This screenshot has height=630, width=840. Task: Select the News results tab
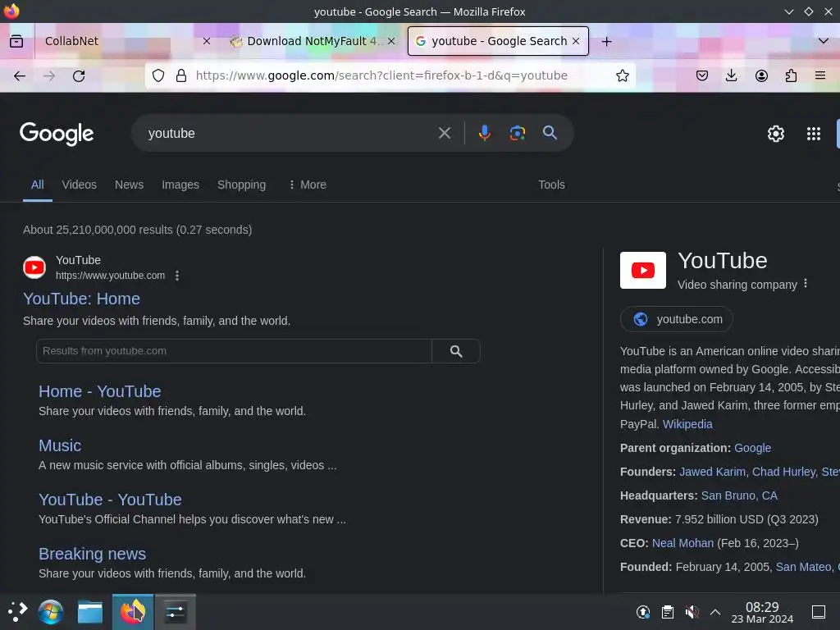[129, 185]
